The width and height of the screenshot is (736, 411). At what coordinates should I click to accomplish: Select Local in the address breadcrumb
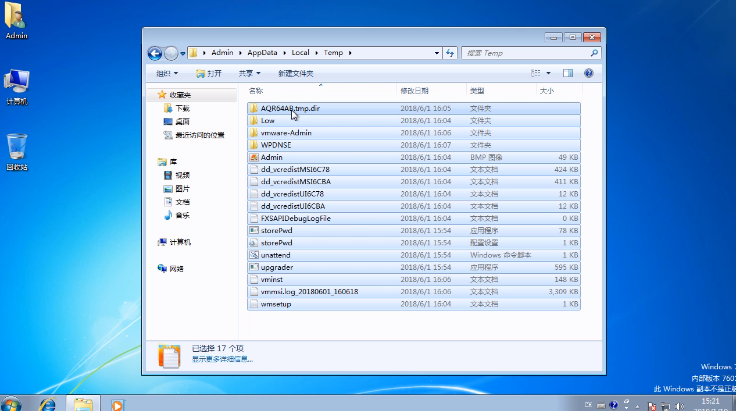300,53
